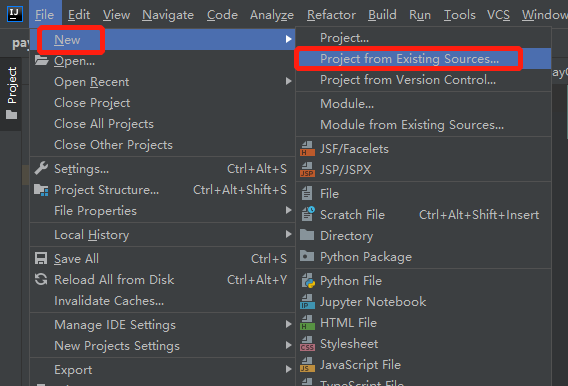The width and height of the screenshot is (568, 386).
Task: Choose Module... in New submenu
Action: tap(424, 104)
